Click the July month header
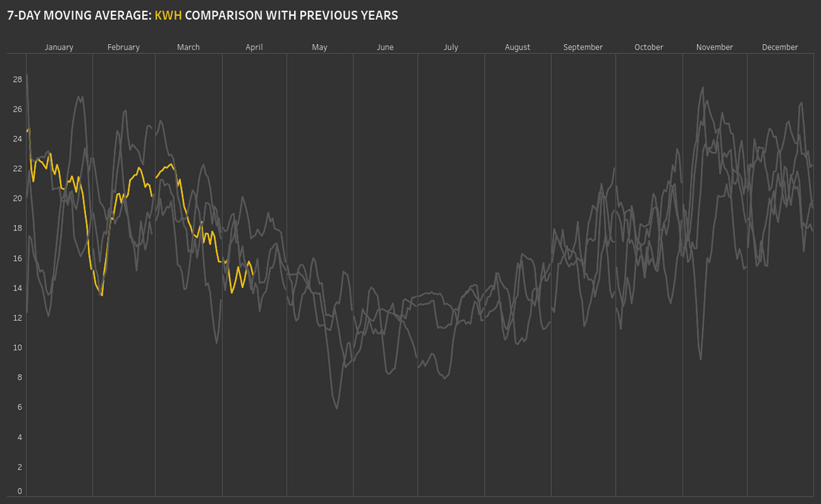This screenshot has height=504, width=821. tap(451, 47)
